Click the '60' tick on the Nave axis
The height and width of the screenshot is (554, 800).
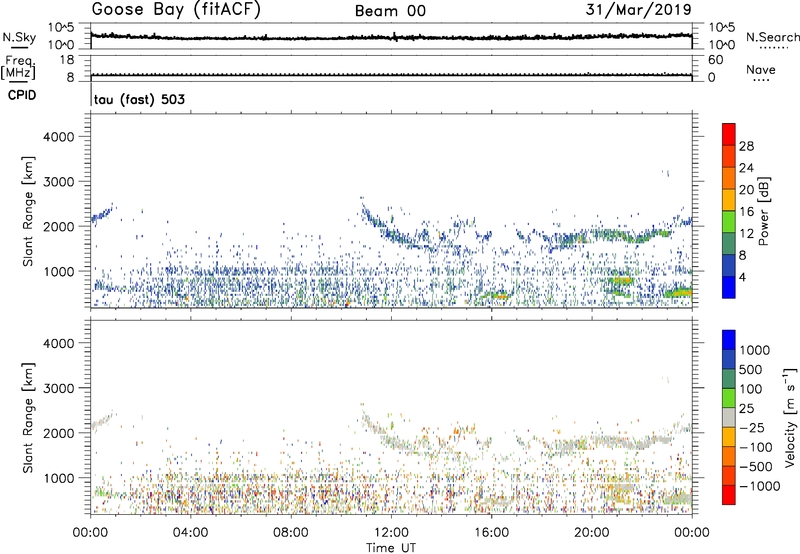(715, 60)
